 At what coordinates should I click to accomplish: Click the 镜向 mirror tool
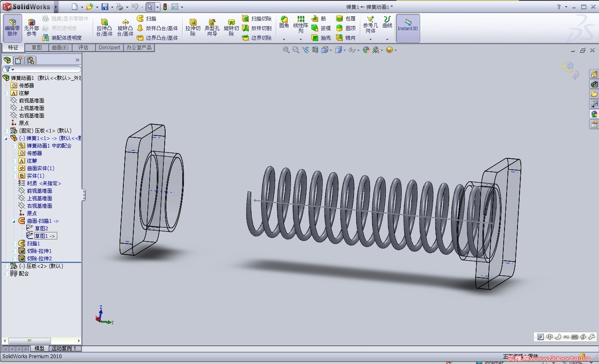pos(346,38)
